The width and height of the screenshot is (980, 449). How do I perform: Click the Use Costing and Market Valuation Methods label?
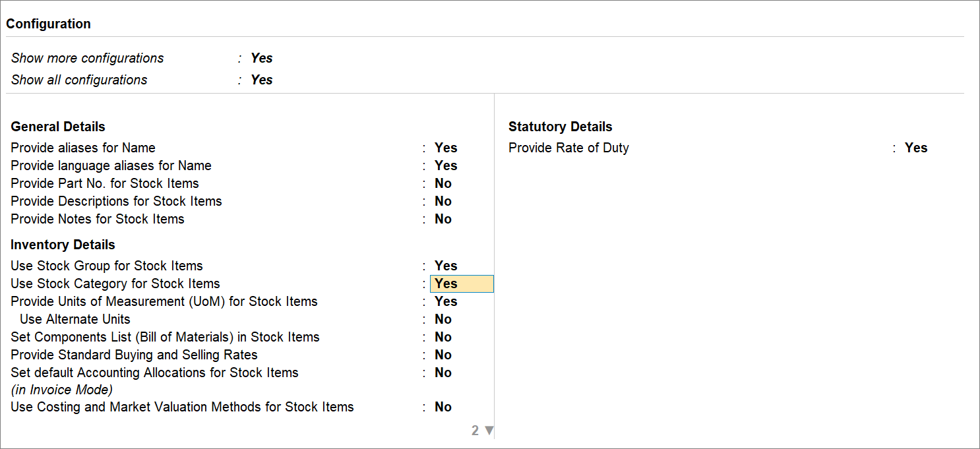pyautogui.click(x=182, y=407)
